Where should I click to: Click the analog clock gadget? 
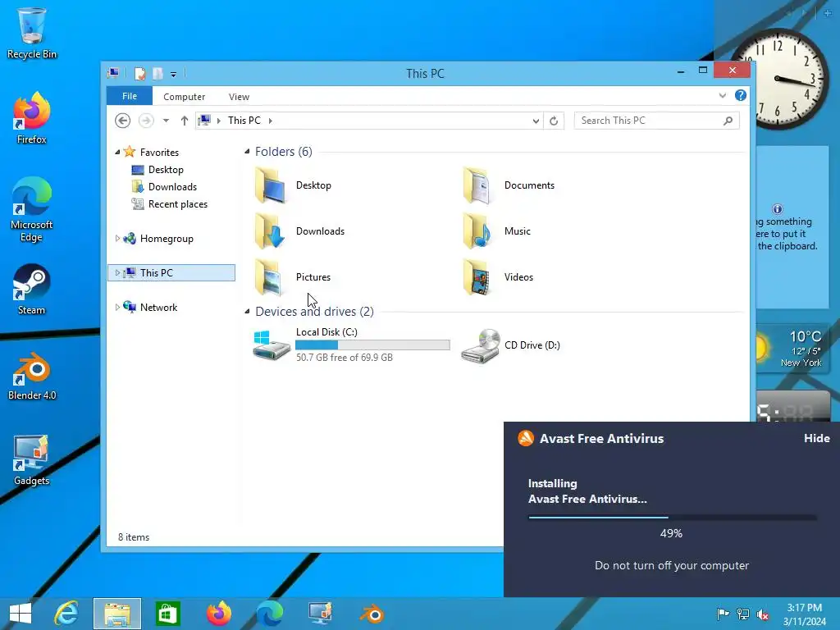point(779,79)
